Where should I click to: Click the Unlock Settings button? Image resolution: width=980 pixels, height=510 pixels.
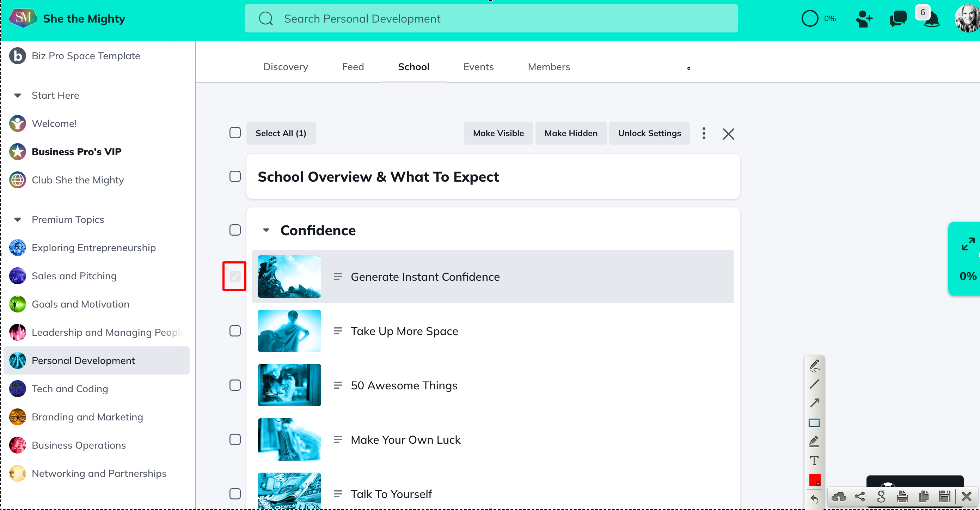649,133
